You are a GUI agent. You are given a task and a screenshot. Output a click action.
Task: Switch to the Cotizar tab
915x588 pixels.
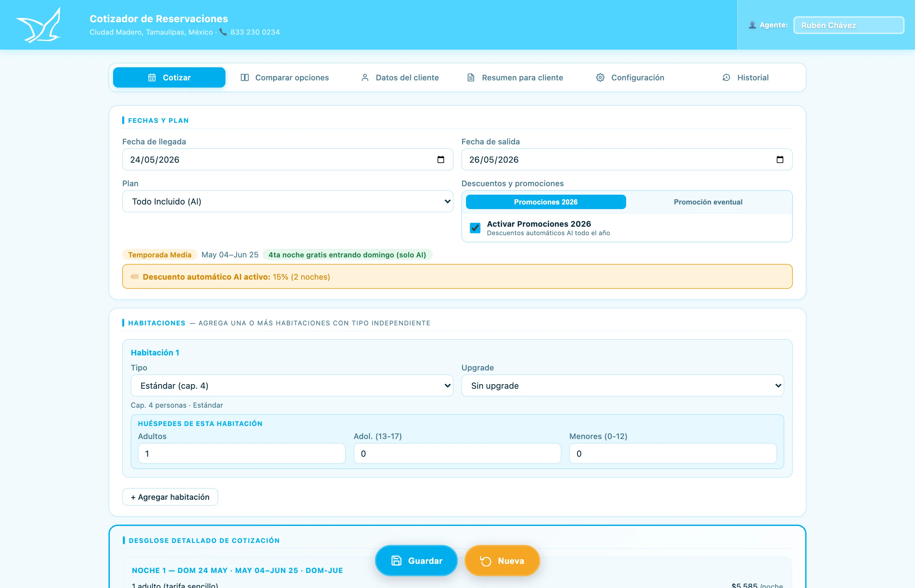coord(169,77)
